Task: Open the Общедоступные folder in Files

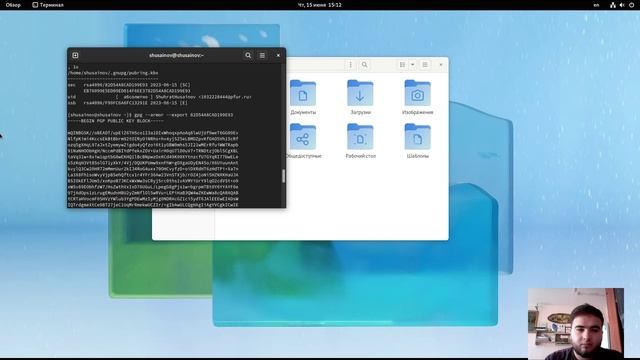Action: pyautogui.click(x=303, y=141)
